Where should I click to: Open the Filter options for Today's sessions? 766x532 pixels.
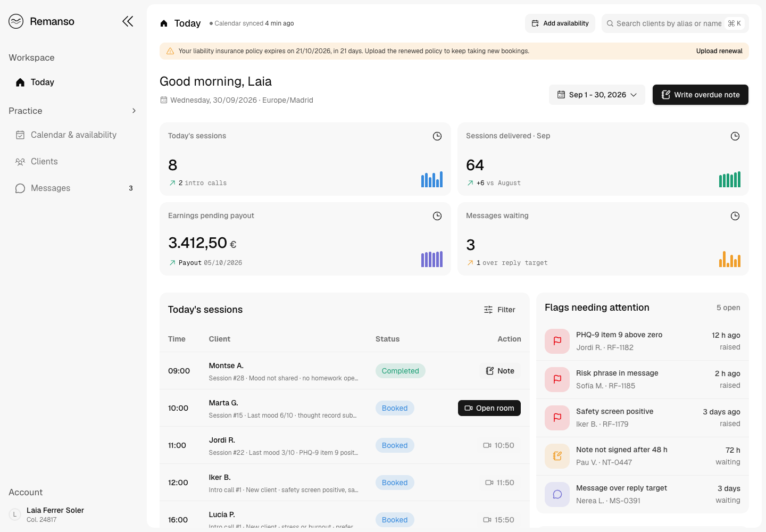tap(499, 310)
